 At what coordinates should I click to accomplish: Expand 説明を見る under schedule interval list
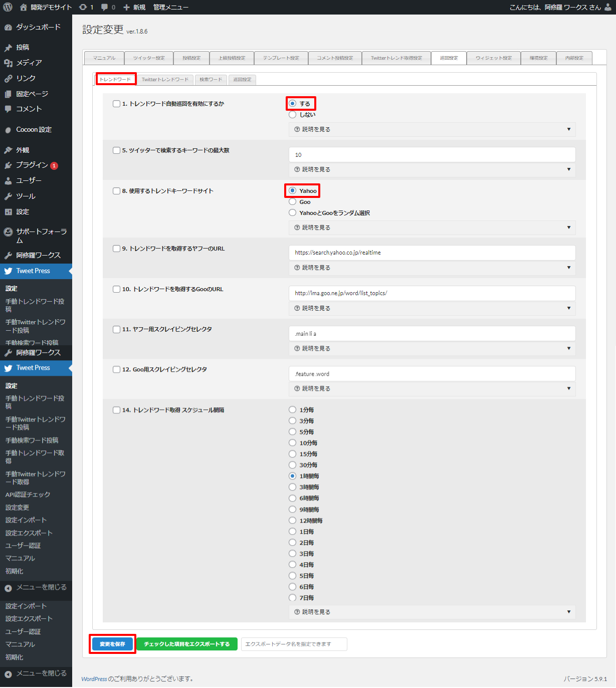coord(432,612)
